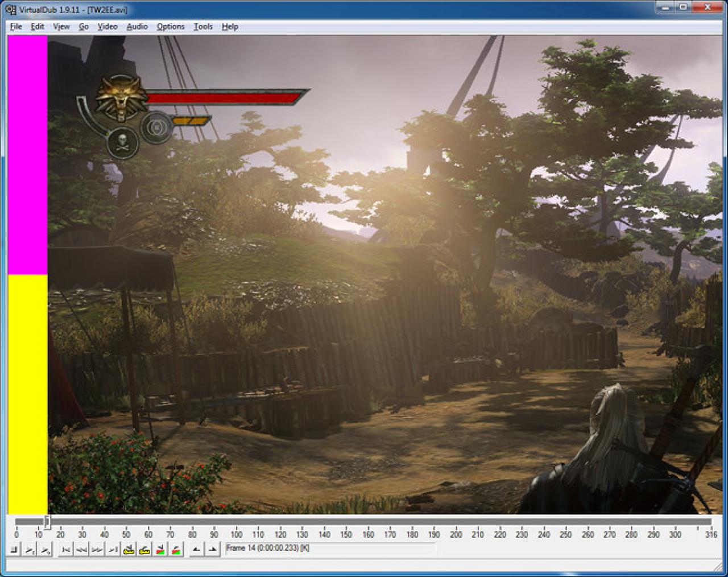This screenshot has width=728, height=577.
Task: Open the View menu
Action: [x=61, y=26]
